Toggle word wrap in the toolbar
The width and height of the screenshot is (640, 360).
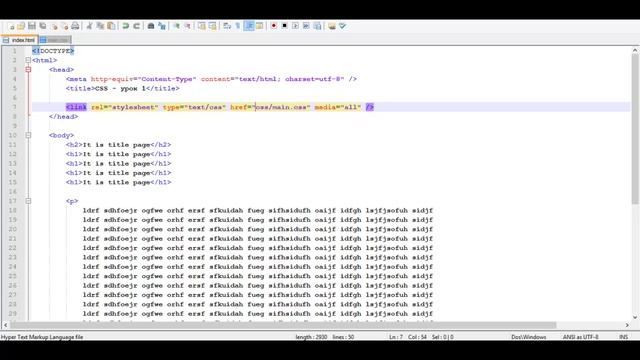227,26
